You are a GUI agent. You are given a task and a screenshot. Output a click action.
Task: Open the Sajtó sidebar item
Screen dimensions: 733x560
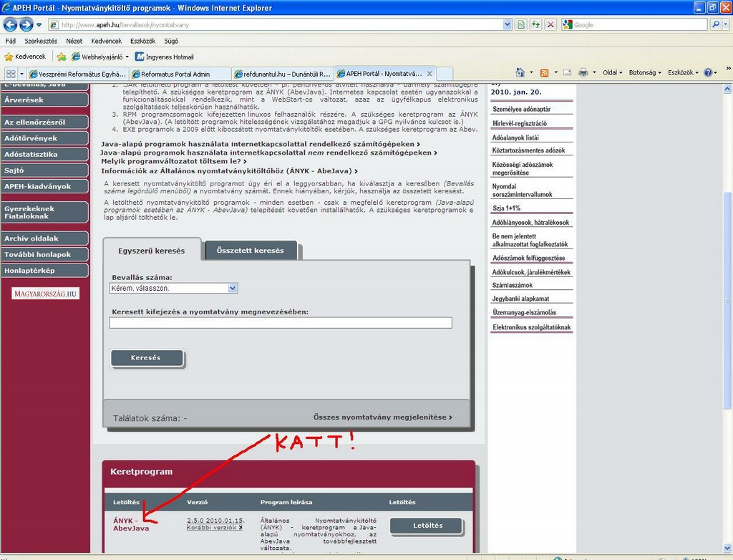pos(45,170)
